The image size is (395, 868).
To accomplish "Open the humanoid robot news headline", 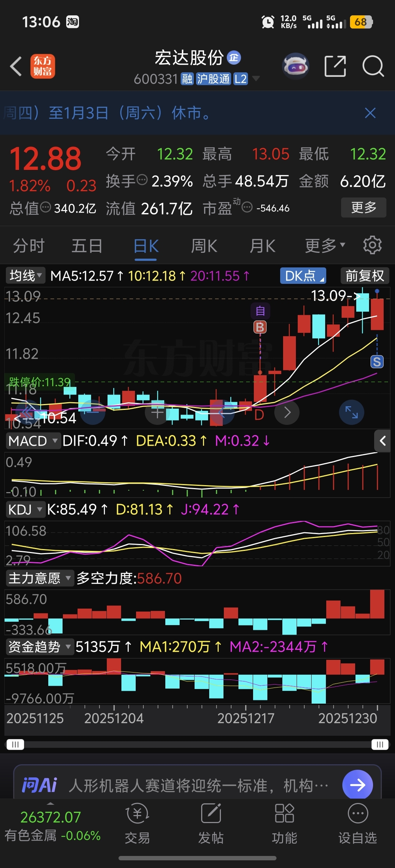I will (x=199, y=785).
